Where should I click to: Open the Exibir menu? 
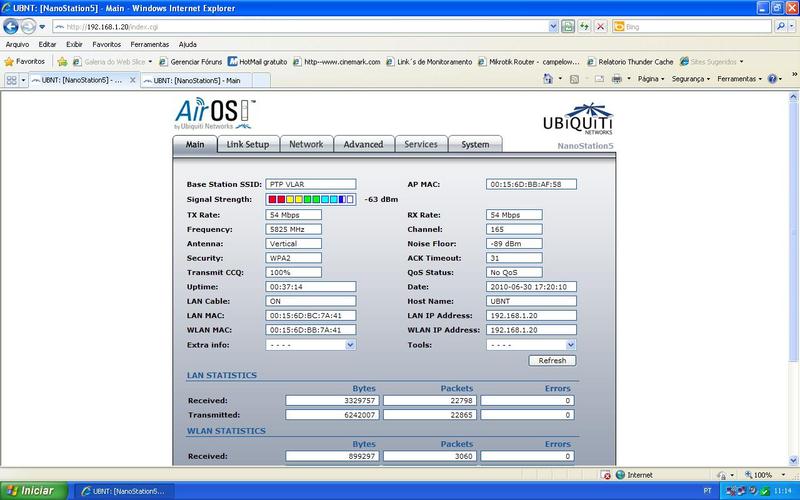click(x=74, y=44)
